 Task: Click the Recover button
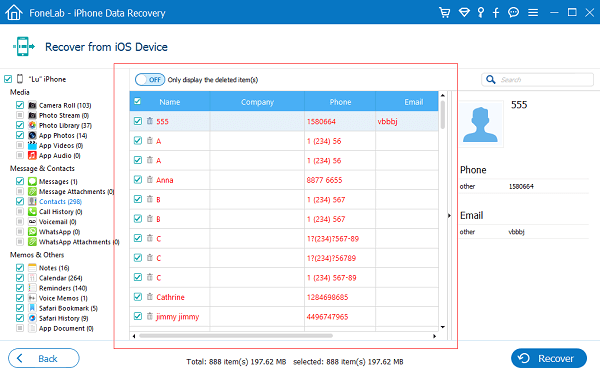point(549,359)
